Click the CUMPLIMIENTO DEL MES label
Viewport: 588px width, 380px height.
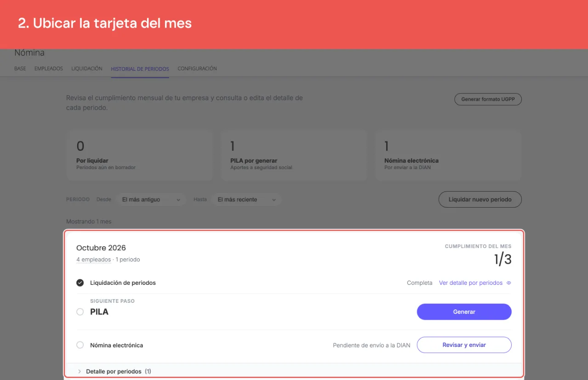click(478, 247)
